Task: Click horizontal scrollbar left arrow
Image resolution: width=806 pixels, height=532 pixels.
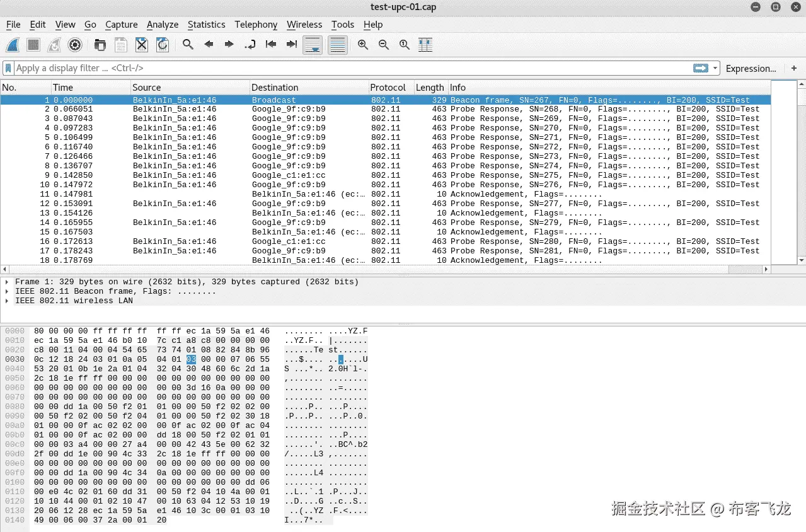Action: 4,269
